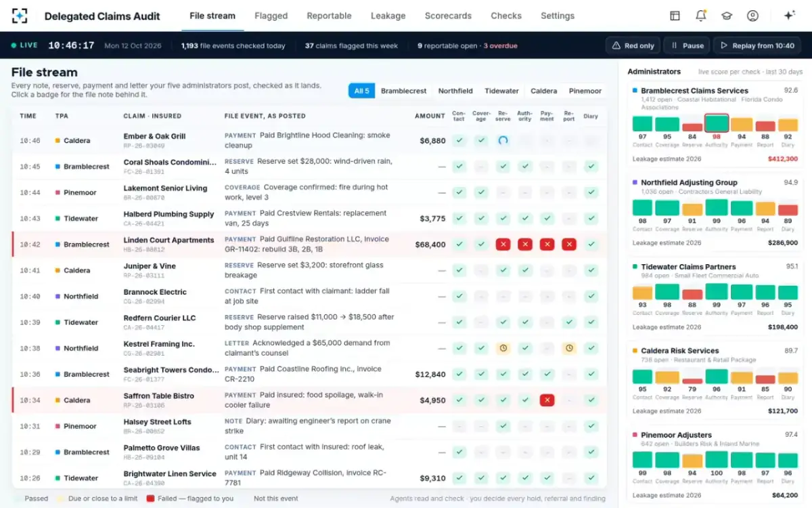Open the Flagged tab
The image size is (812, 508).
pos(271,16)
